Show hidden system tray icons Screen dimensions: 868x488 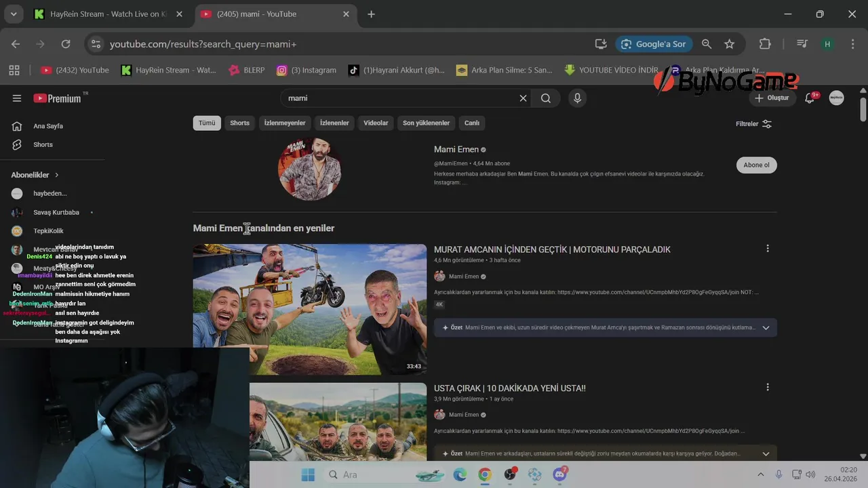(x=760, y=474)
